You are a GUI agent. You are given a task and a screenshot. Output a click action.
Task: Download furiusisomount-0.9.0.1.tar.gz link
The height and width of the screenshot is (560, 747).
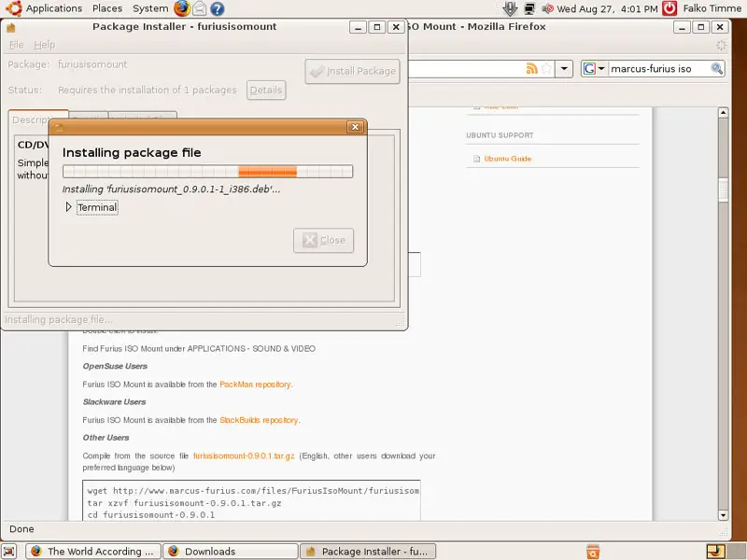244,455
